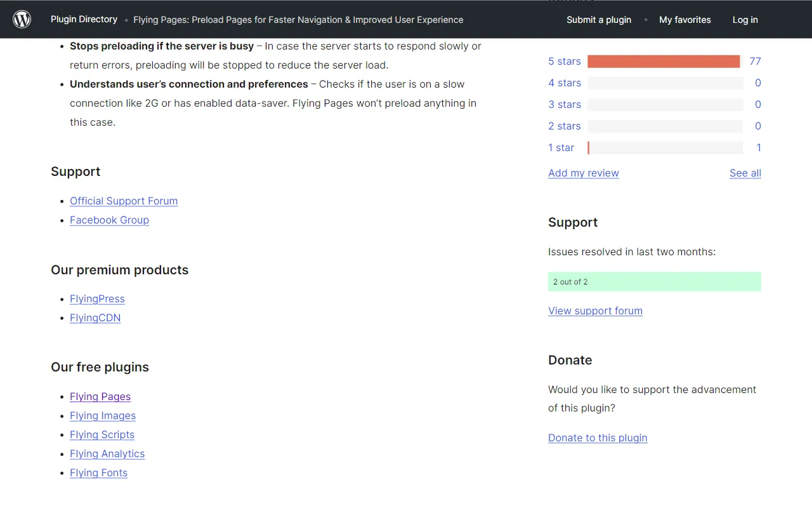Filter reviews by 4 stars
The height and width of the screenshot is (508, 812).
pyautogui.click(x=565, y=83)
